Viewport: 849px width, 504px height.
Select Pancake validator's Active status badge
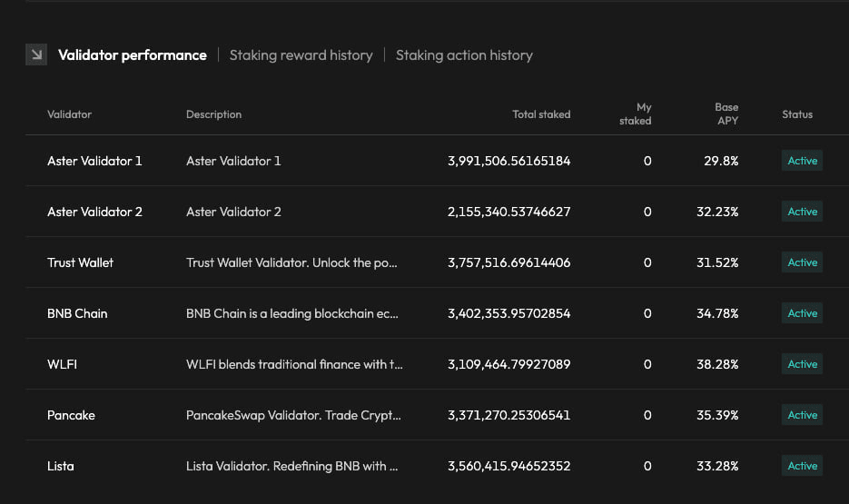802,415
